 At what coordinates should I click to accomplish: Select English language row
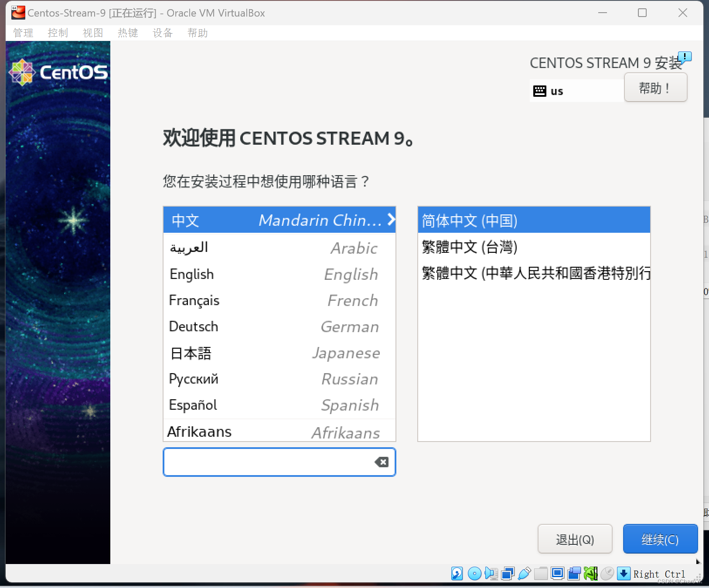(x=280, y=274)
